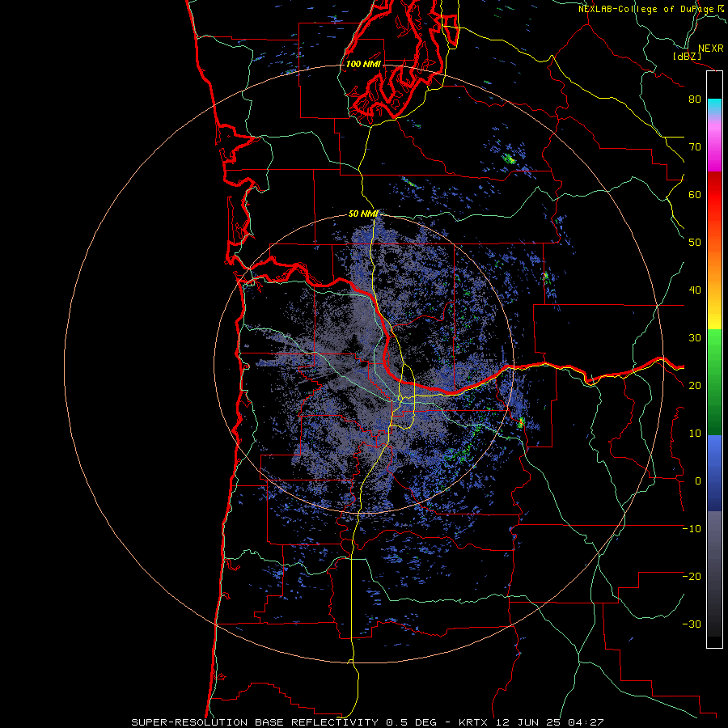The image size is (728, 728).
Task: Select the 20 value on the dBZ scale
Action: point(695,385)
